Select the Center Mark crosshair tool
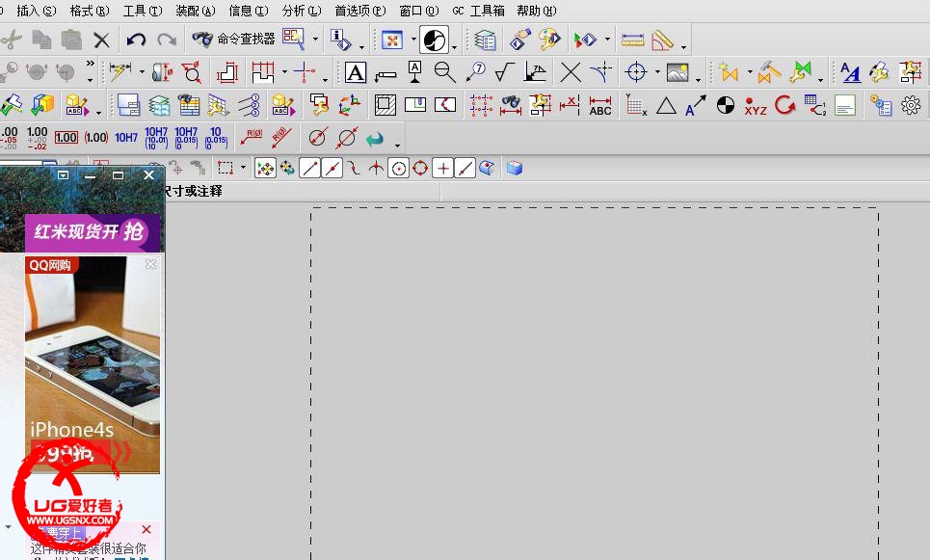 [x=636, y=72]
